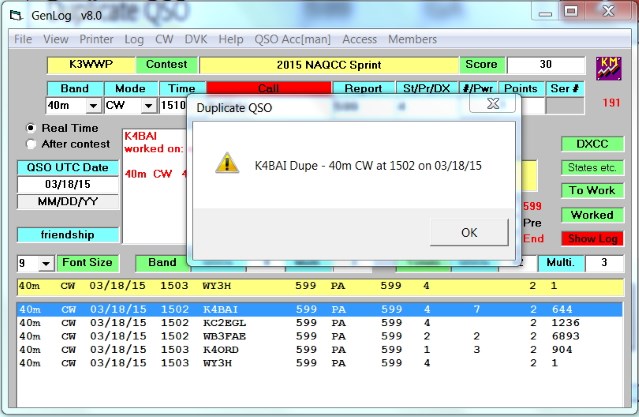Select the Real Time radio button
Screen dimensions: 639x417
pyautogui.click(x=31, y=128)
